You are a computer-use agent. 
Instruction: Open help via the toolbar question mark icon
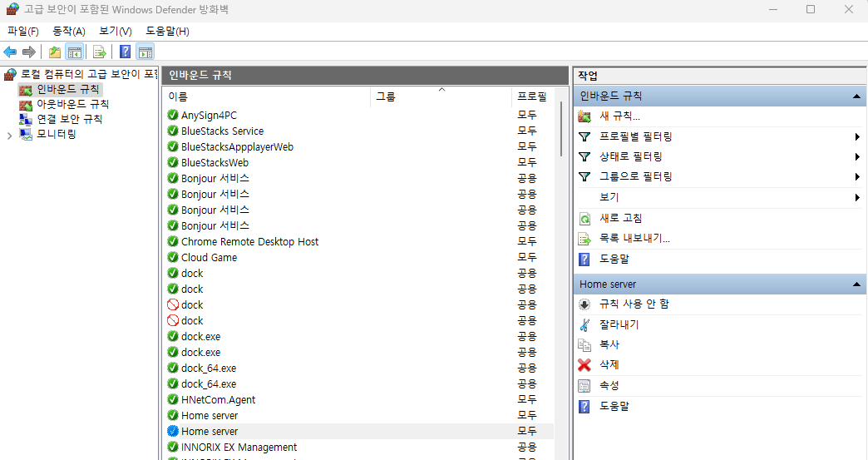126,52
